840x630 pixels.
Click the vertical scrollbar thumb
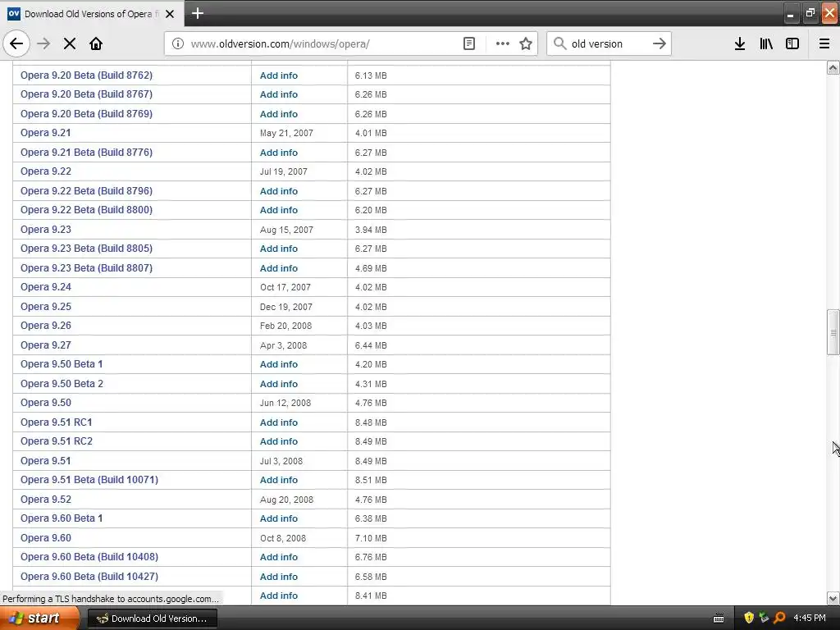pyautogui.click(x=833, y=332)
